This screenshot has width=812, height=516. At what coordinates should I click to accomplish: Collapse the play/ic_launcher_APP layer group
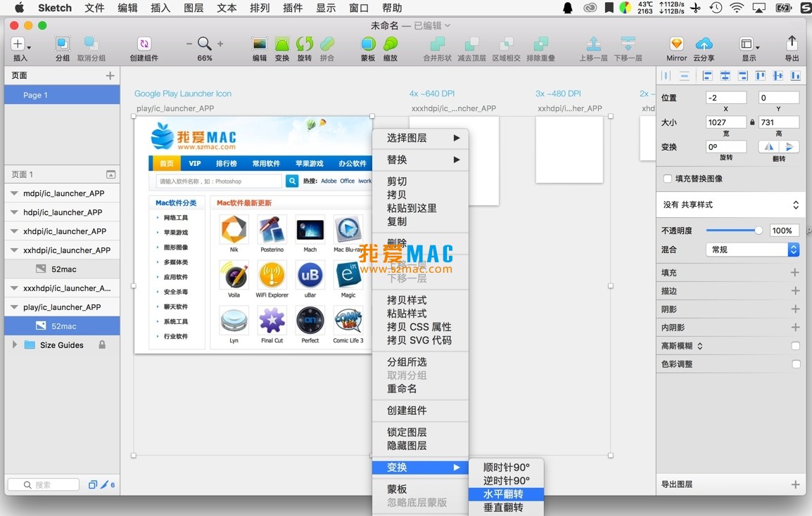click(x=14, y=307)
